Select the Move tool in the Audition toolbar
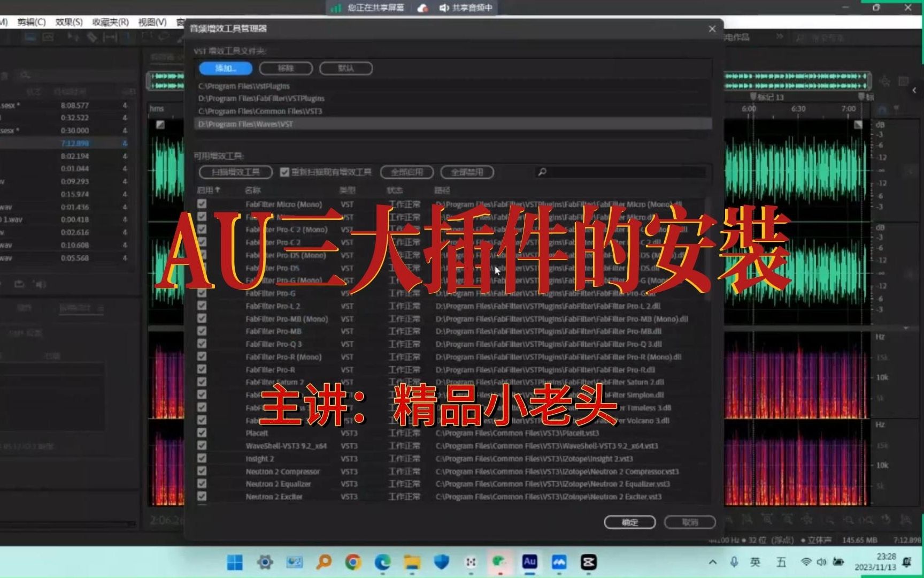Viewport: 924px width, 578px height. 73,37
